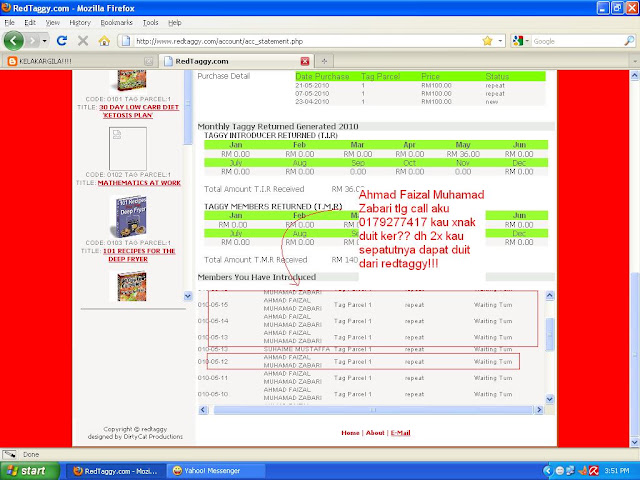Bookmark this page with the star
This screenshot has width=640, height=480.
pyautogui.click(x=487, y=41)
